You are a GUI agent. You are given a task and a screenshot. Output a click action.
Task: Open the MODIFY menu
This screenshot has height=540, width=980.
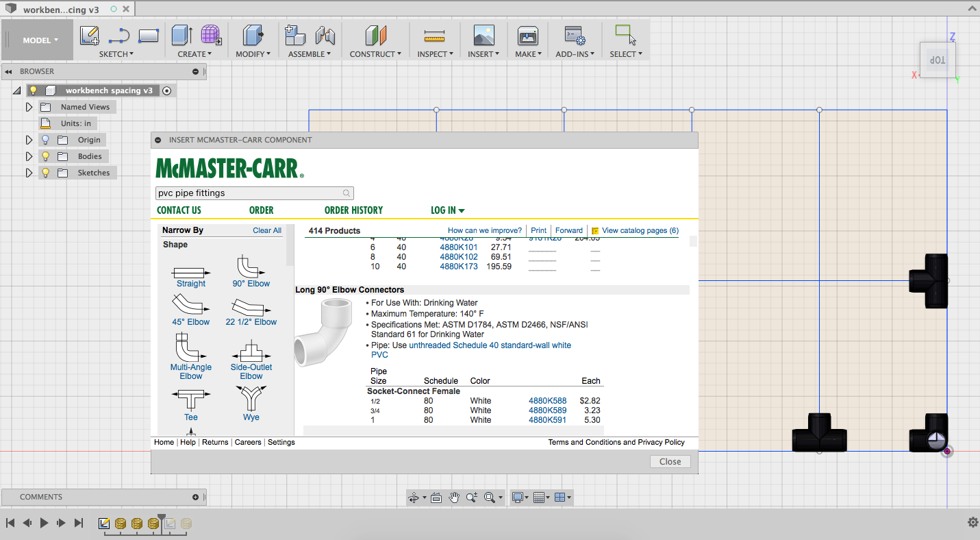(x=253, y=54)
